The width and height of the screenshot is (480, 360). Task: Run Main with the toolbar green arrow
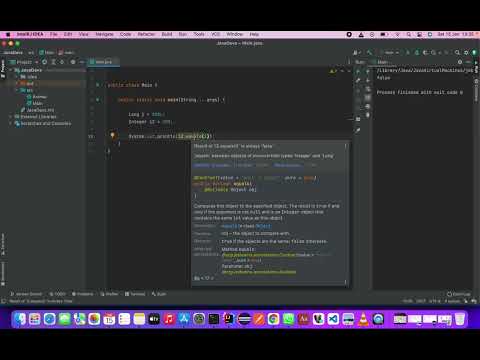[407, 53]
